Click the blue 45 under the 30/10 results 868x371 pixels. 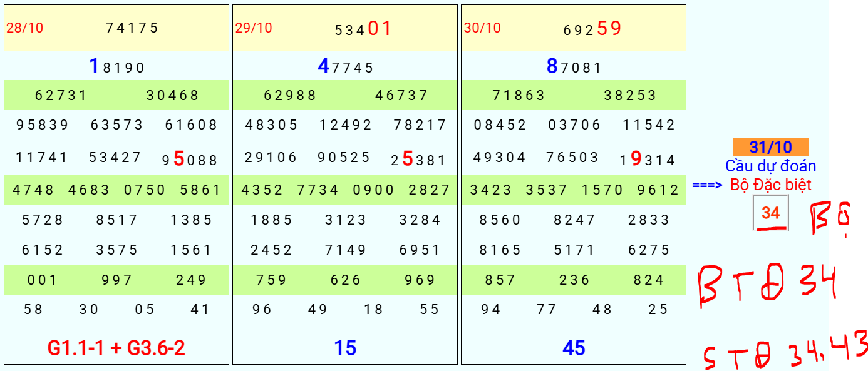click(x=574, y=348)
